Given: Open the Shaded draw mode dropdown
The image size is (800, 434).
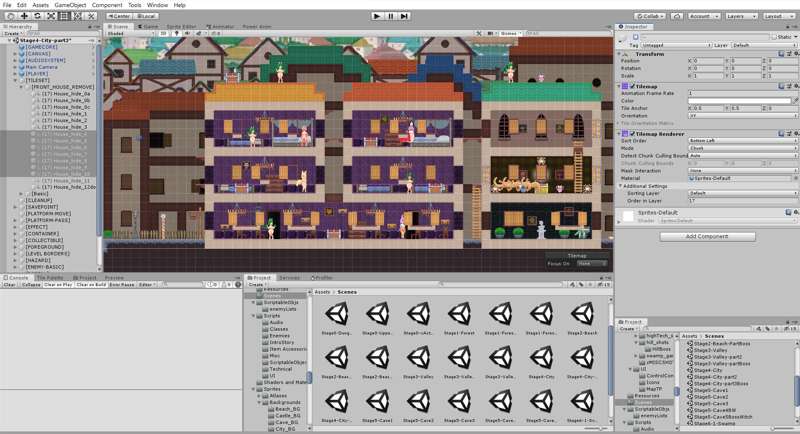Looking at the screenshot, I should [x=130, y=34].
